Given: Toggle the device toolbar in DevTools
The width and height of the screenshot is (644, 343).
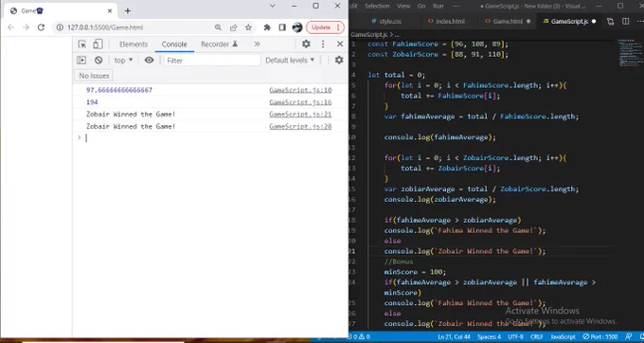Looking at the screenshot, I should pos(98,44).
